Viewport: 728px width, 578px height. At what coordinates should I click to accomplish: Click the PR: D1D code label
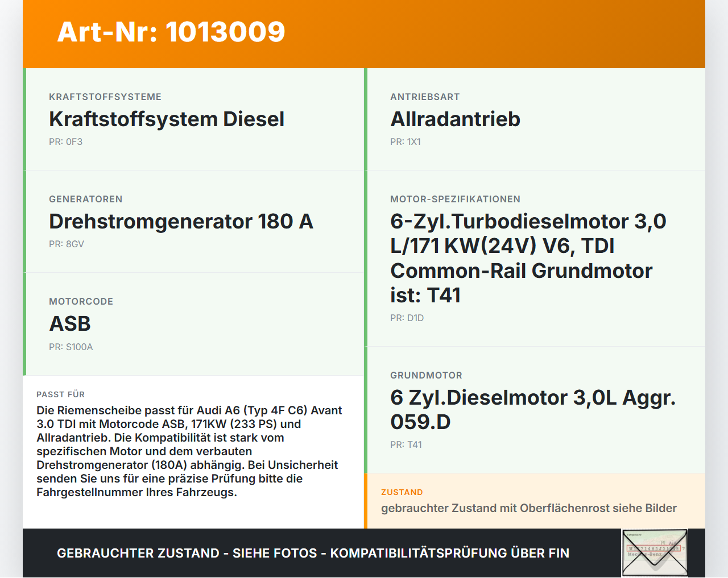coord(406,318)
